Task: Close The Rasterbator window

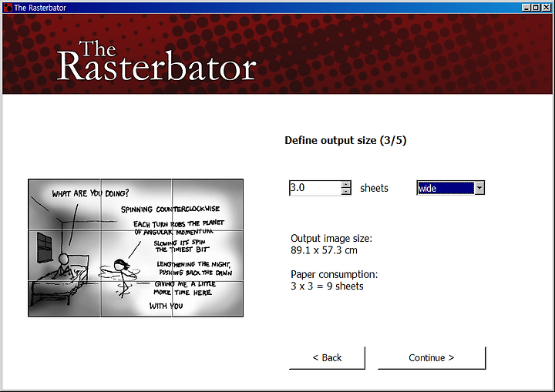Action: 547,8
